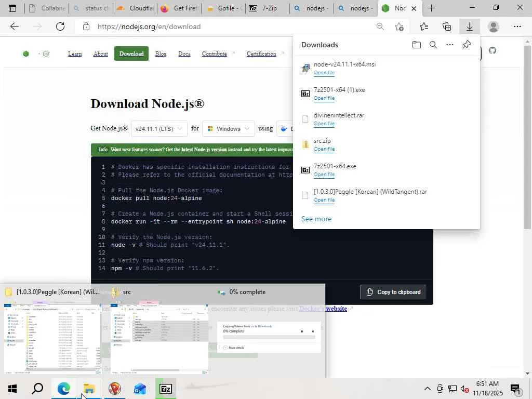
Task: Click the zoom out magnifier in address bar
Action: 380,26
